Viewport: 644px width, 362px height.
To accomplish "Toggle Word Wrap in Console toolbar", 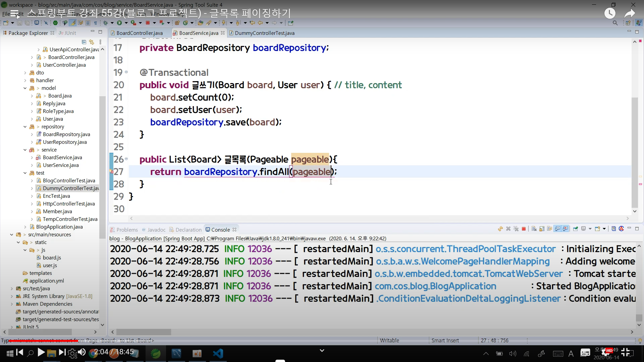I will click(x=549, y=229).
